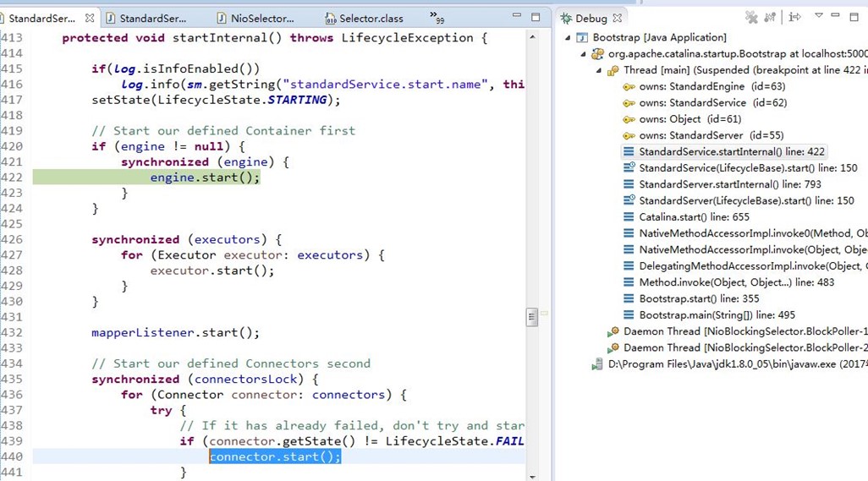Image resolution: width=868 pixels, height=481 pixels.
Task: Maximize the editor area
Action: pos(536,17)
